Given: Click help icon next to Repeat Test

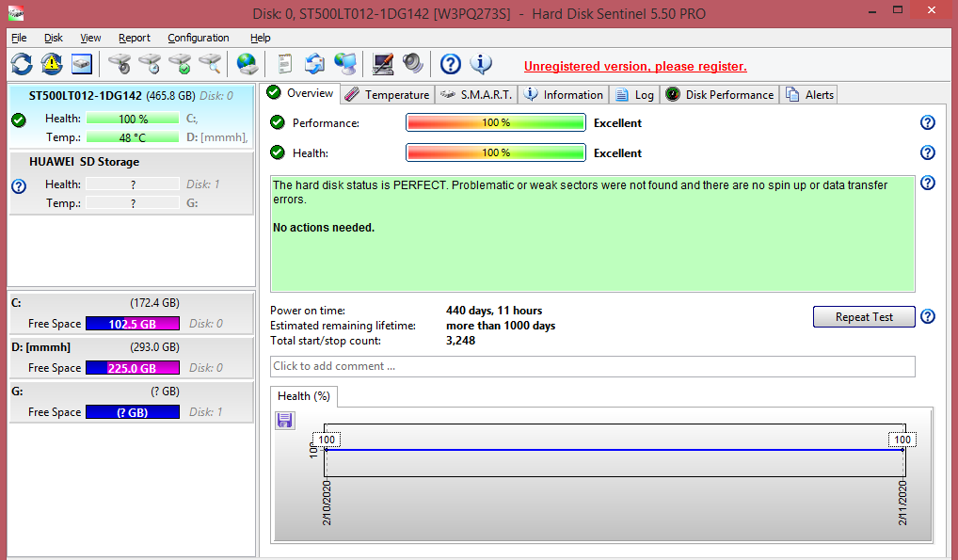Looking at the screenshot, I should coord(928,316).
